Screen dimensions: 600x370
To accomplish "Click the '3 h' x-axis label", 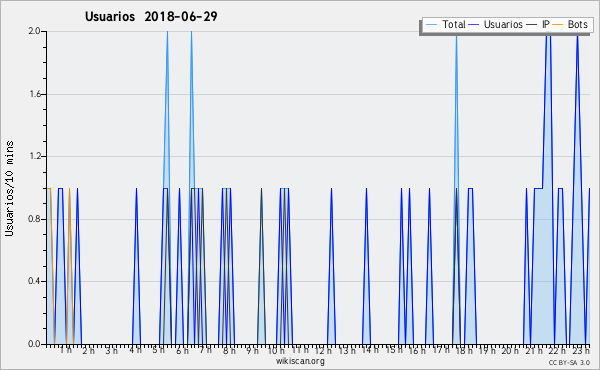I will point(112,351).
